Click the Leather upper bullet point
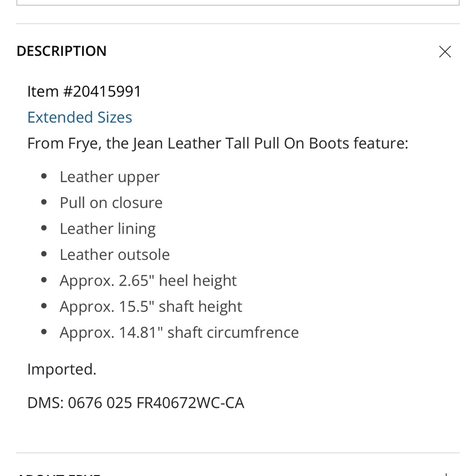This screenshot has height=476, width=476. (109, 176)
